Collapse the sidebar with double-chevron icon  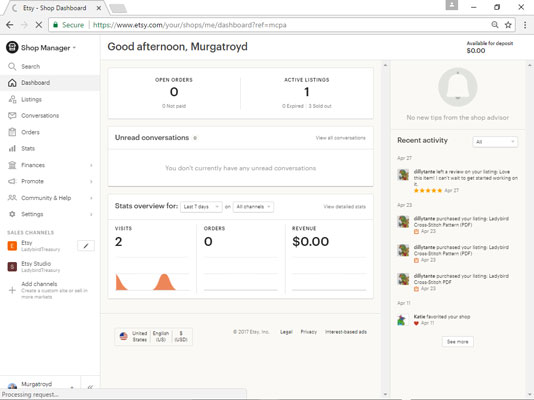(90, 387)
